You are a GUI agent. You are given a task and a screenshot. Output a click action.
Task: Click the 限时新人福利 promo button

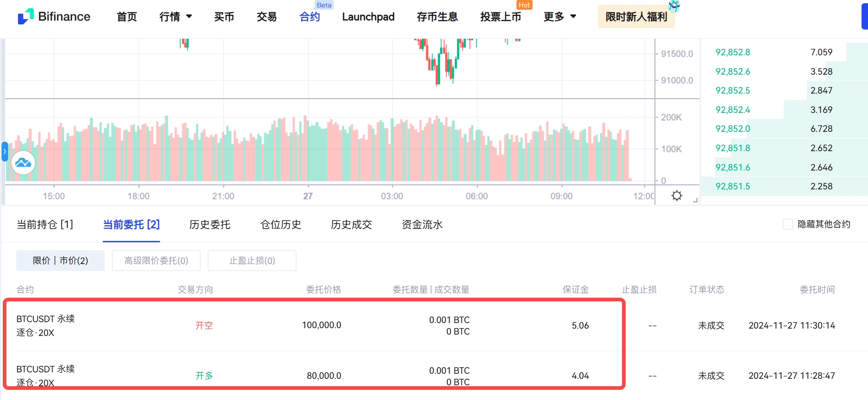pyautogui.click(x=636, y=17)
